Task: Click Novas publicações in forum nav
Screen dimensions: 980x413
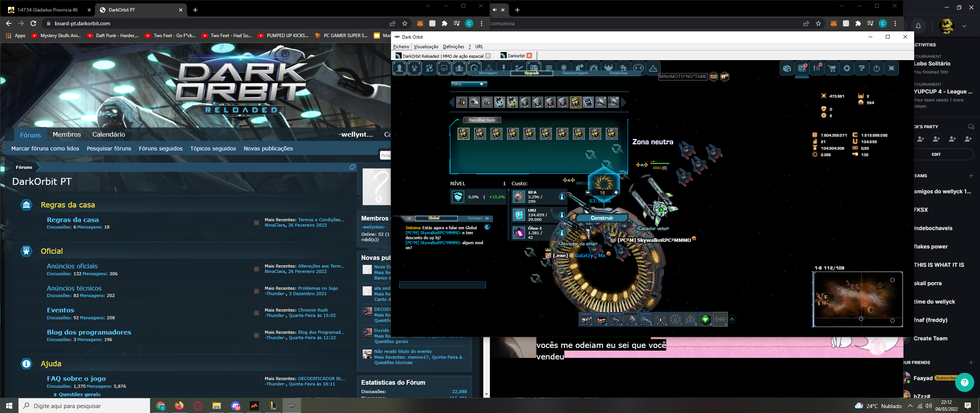Action: point(268,149)
